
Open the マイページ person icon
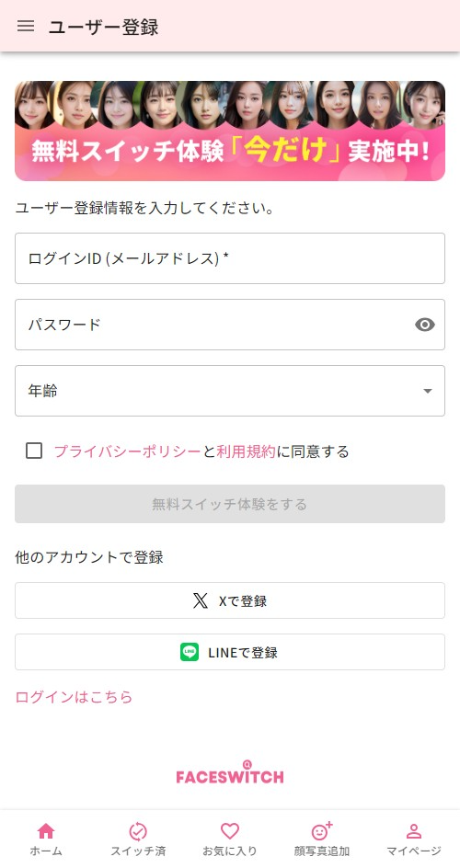coord(413,831)
